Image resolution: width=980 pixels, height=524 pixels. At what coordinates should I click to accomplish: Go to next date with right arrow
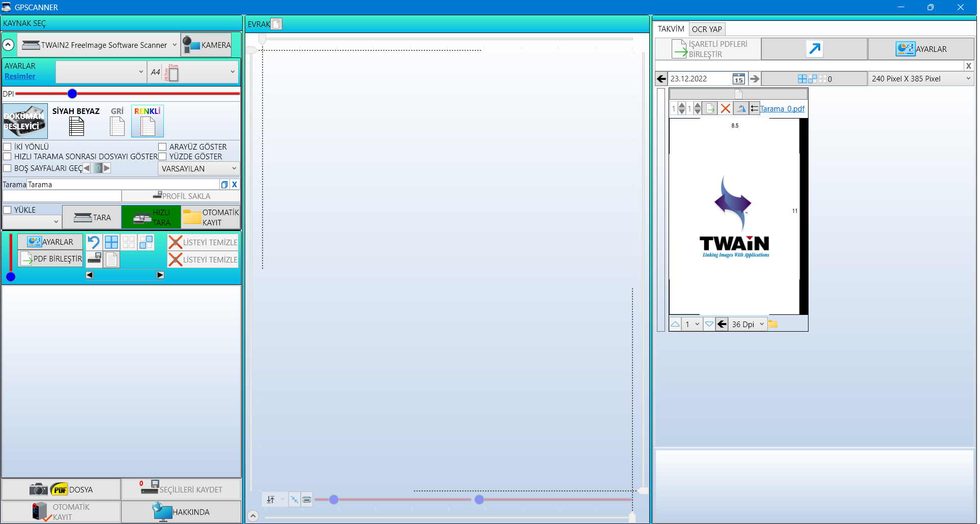pyautogui.click(x=755, y=79)
